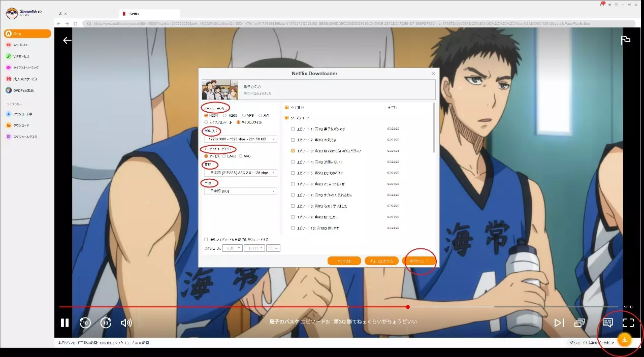The width and height of the screenshot is (644, 357).
Task: Open the 1920x1080 resolution dropdown
Action: pyautogui.click(x=240, y=139)
